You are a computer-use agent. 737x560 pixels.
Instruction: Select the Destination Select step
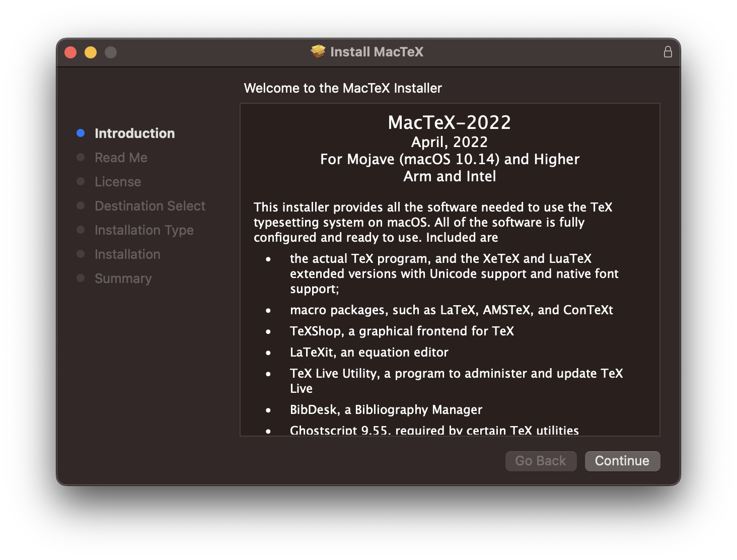[150, 206]
